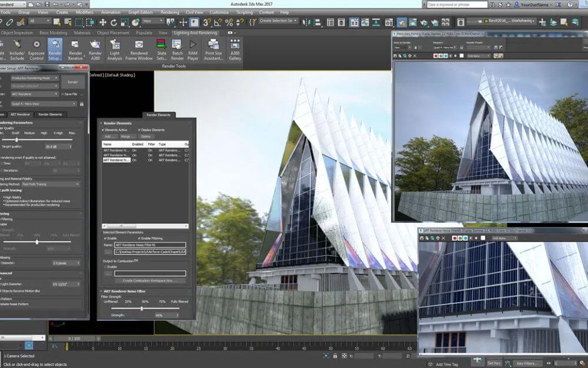Toggle the Display Elements checkbox
This screenshot has height=368, width=588.
point(139,130)
